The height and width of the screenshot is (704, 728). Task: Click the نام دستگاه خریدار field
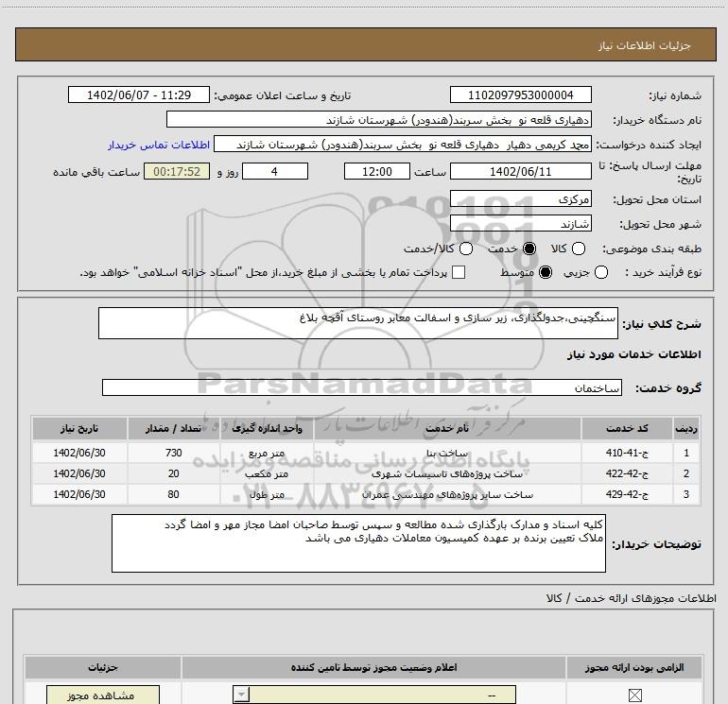coord(379,119)
